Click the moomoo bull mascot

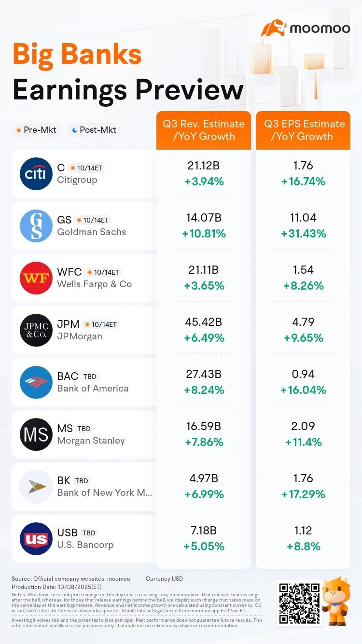pos(336,601)
